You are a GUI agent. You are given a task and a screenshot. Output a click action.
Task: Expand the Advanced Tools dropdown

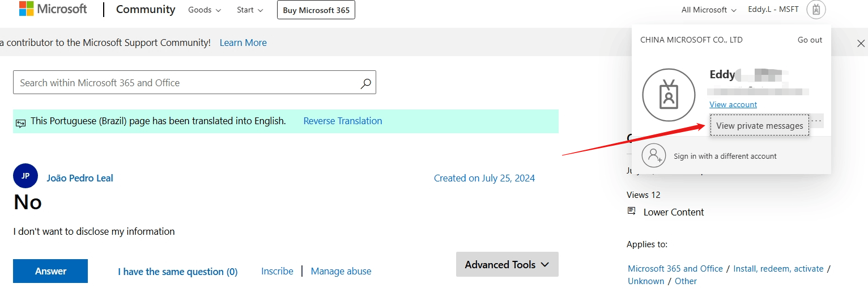(507, 264)
